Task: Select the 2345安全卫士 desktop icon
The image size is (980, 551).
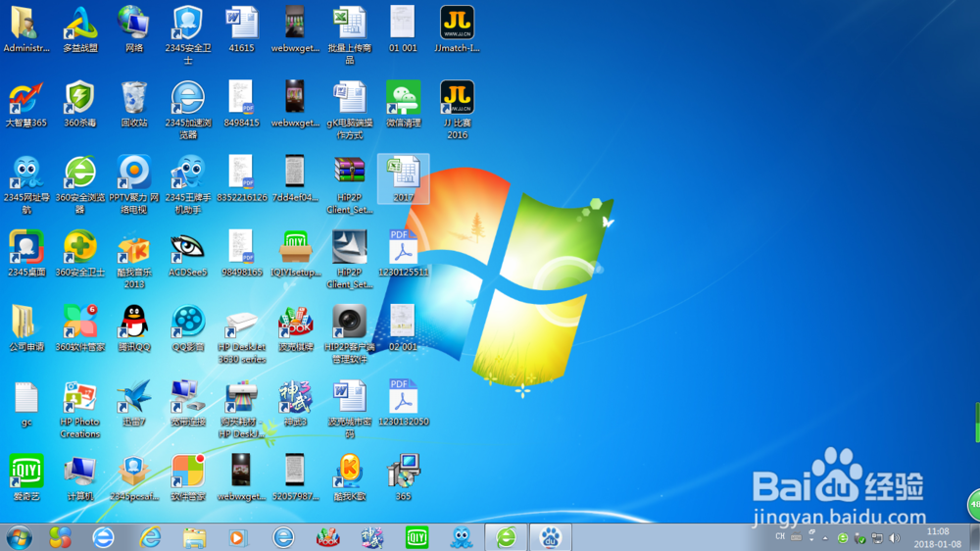Action: tap(187, 35)
